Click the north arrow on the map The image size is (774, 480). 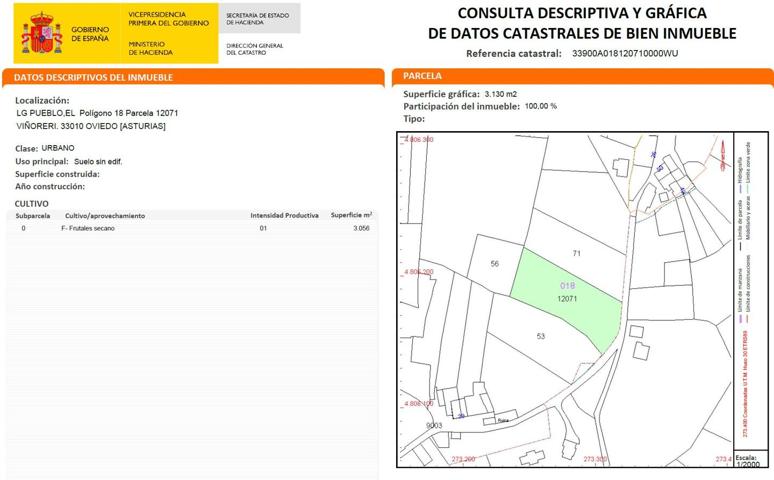pyautogui.click(x=715, y=151)
